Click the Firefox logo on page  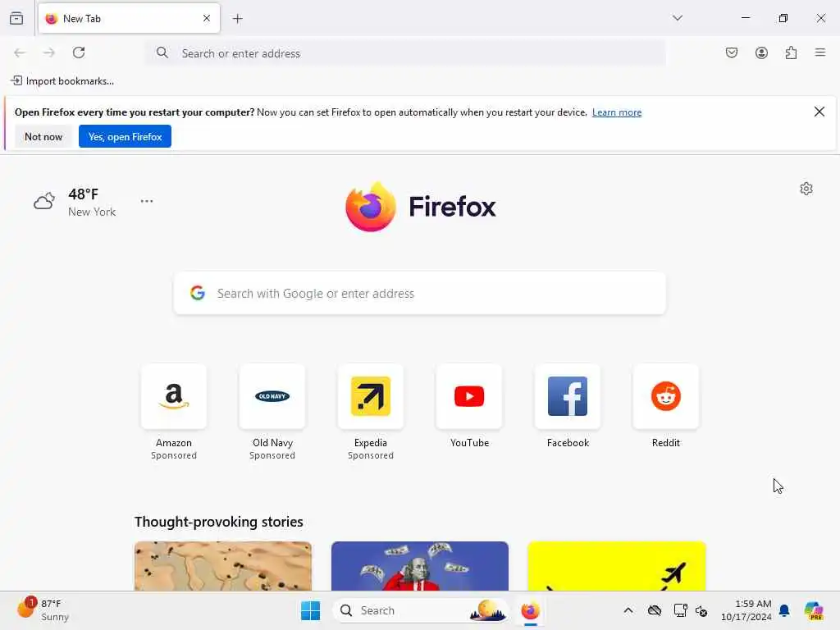421,207
